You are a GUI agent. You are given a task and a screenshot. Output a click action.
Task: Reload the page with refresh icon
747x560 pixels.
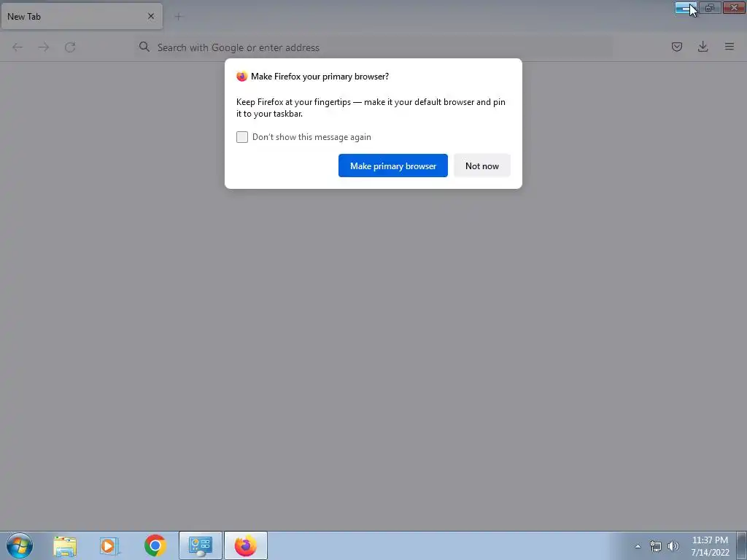pos(70,47)
